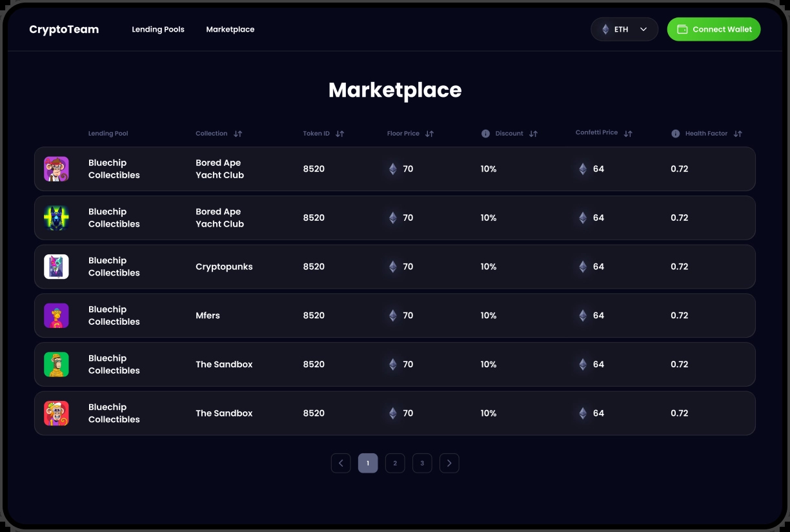Click the Health Factor info icon
This screenshot has width=790, height=532.
click(x=675, y=134)
